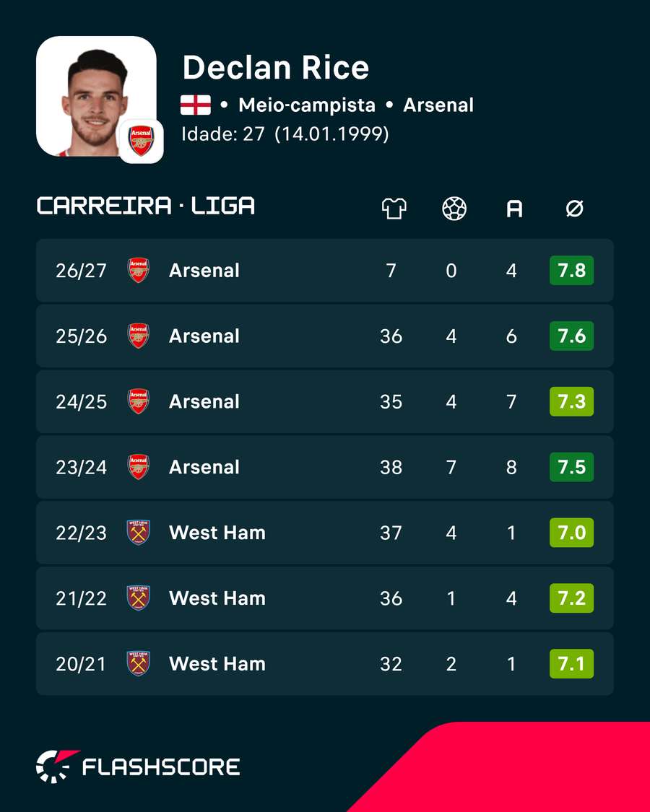Open the 25/26 Arsenal season row
Image resolution: width=650 pixels, height=812 pixels.
(x=325, y=336)
